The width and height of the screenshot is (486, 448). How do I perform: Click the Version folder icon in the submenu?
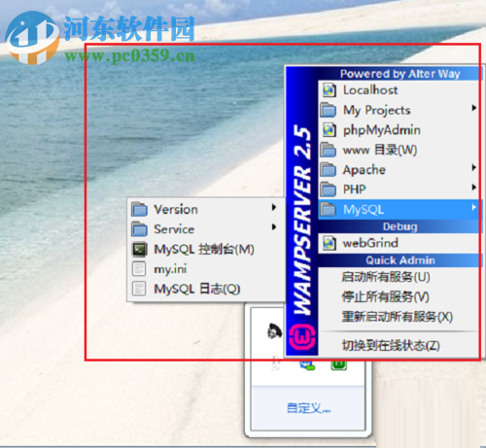click(140, 209)
